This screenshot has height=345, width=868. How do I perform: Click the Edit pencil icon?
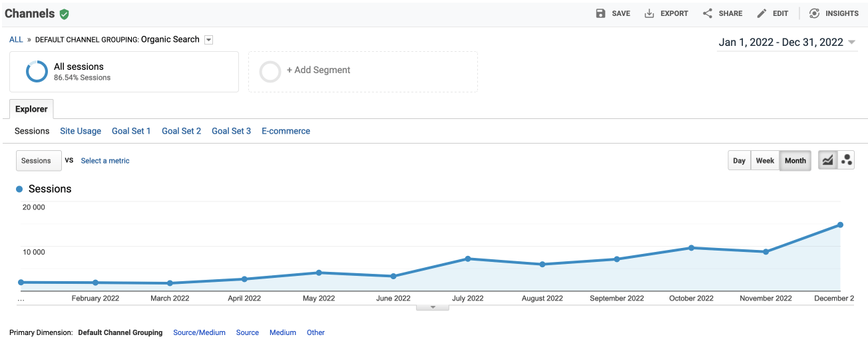coord(762,13)
